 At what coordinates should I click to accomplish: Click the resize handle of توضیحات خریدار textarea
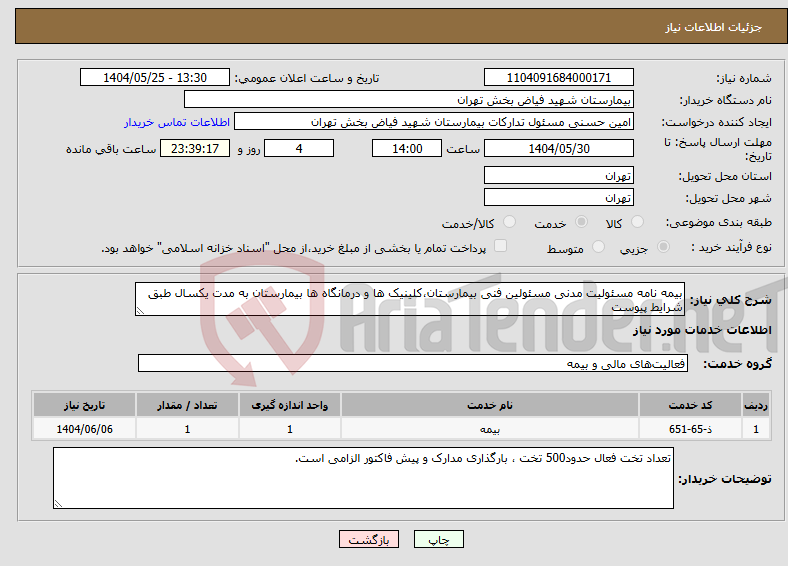pyautogui.click(x=58, y=504)
